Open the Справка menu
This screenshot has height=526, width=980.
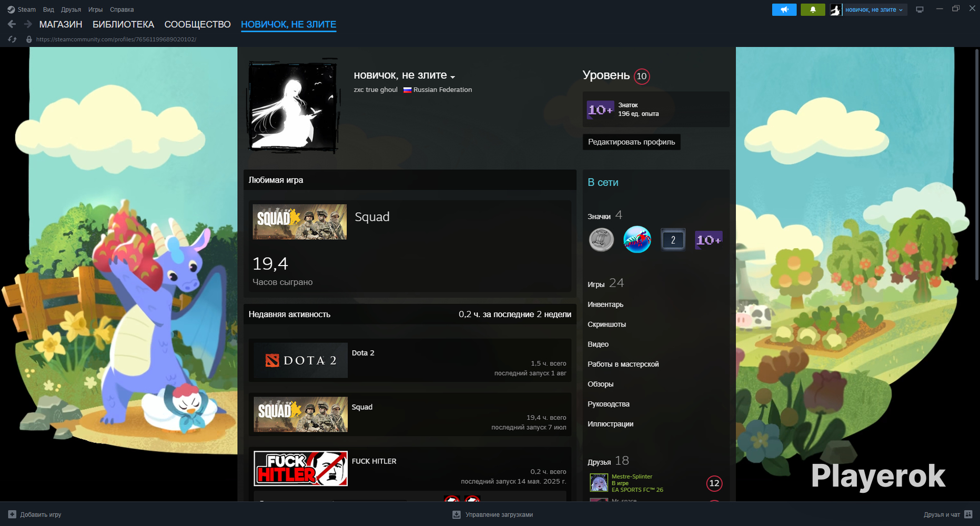(x=122, y=9)
